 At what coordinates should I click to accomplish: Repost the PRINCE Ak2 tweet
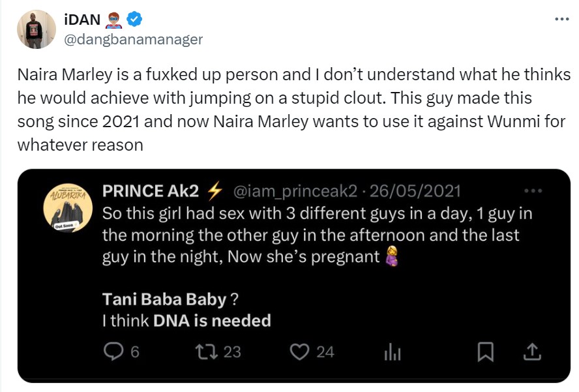pos(206,352)
